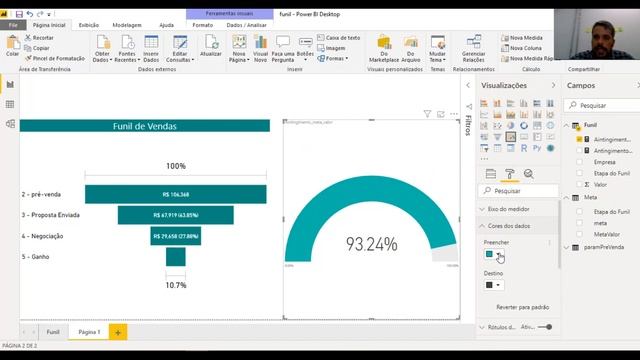
Task: Click the Visualizações format search field
Action: pos(518,191)
